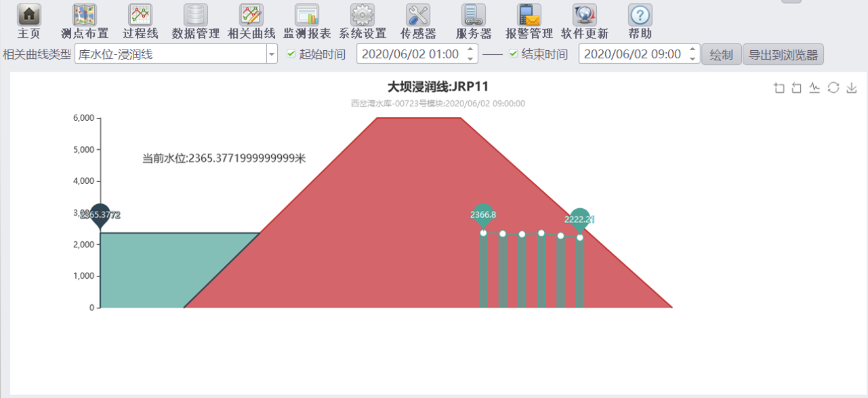Open the 数据管理 database icon
This screenshot has height=398, width=868.
tap(196, 15)
